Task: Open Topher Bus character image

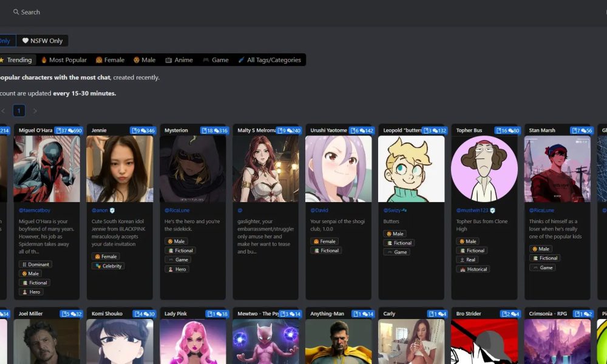Action: click(484, 169)
